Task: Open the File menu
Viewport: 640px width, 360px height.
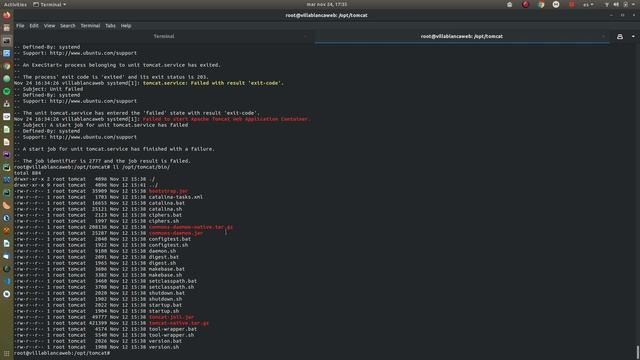Action: pyautogui.click(x=20, y=26)
